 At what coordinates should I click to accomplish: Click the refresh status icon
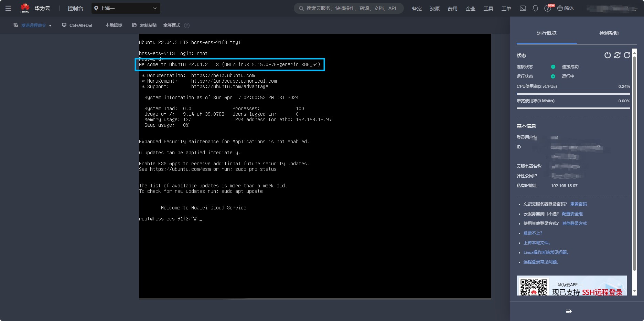click(627, 55)
